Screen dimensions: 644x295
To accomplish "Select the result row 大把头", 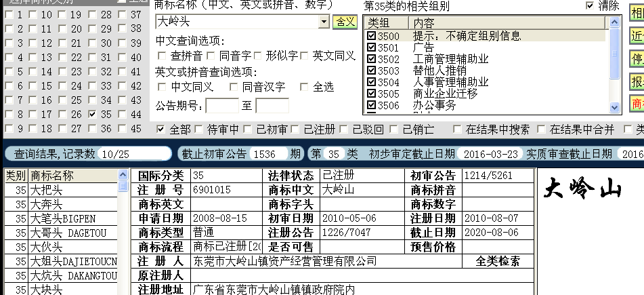I will [61, 190].
